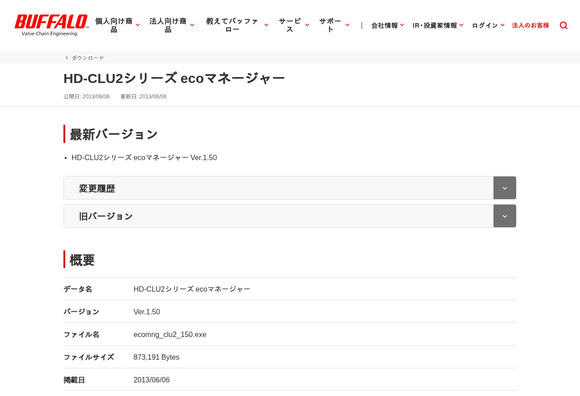Expand 旧バージョン chevron button
Image resolution: width=580 pixels, height=396 pixels.
(x=505, y=216)
